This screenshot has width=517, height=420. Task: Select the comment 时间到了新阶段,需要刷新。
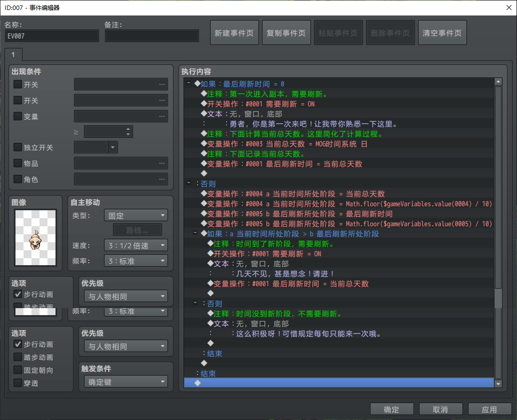coord(339,244)
